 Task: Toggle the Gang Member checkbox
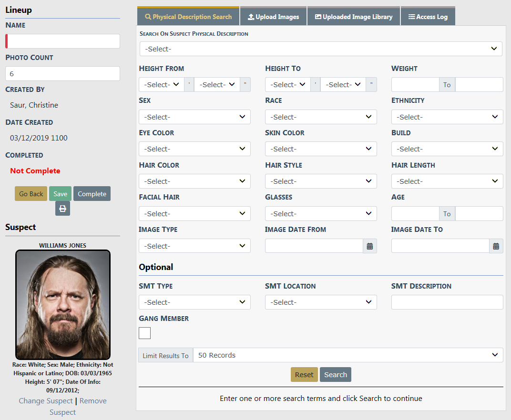point(144,333)
